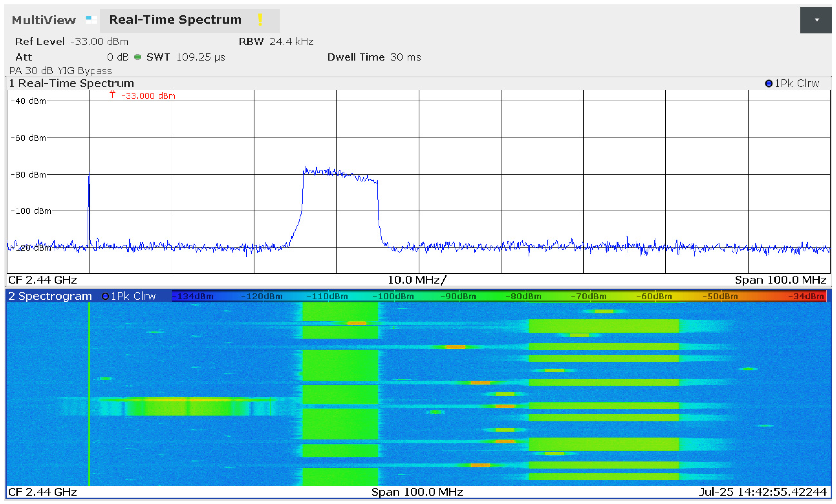This screenshot has height=504, width=836.
Task: Select the Real-Time Spectrum tab
Action: click(175, 20)
